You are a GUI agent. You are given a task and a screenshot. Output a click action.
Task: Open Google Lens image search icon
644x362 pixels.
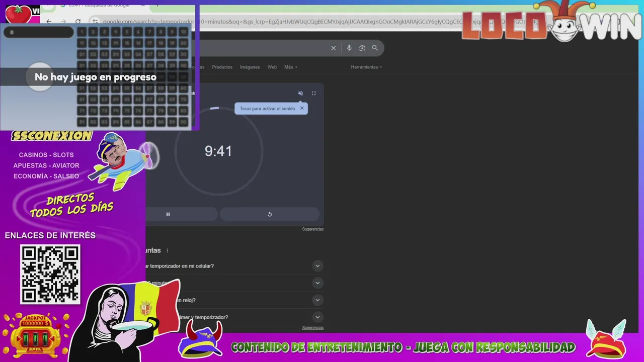(x=362, y=48)
